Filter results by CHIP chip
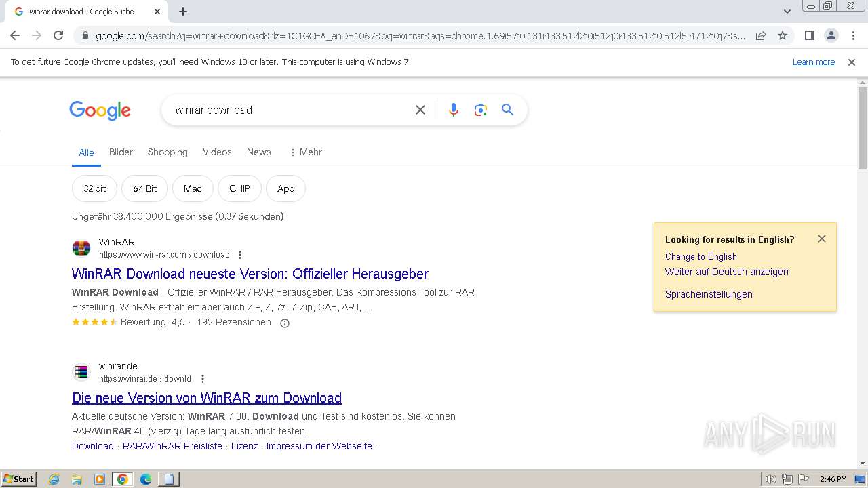Viewport: 868px width, 488px height. pyautogui.click(x=239, y=188)
